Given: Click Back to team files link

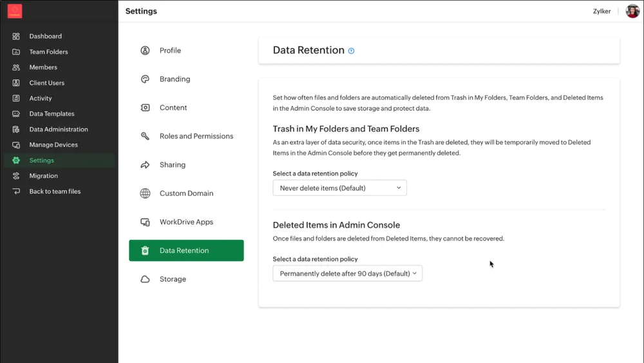Looking at the screenshot, I should pyautogui.click(x=55, y=191).
